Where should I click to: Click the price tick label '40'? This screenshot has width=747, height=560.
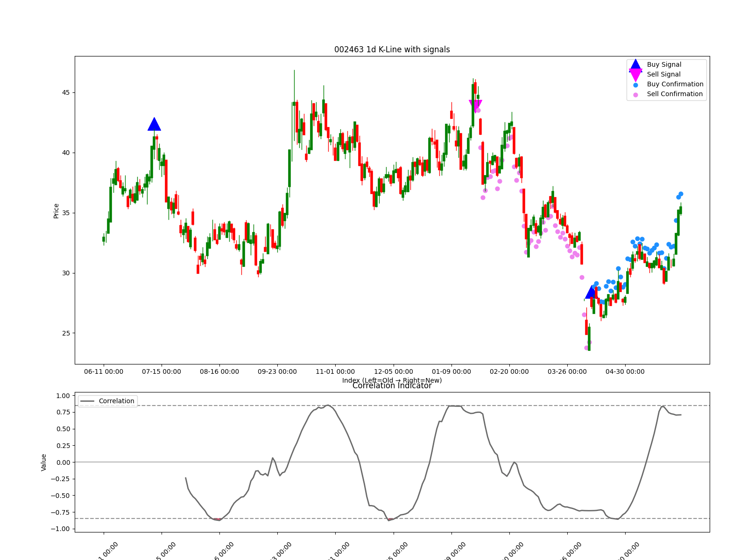point(65,153)
